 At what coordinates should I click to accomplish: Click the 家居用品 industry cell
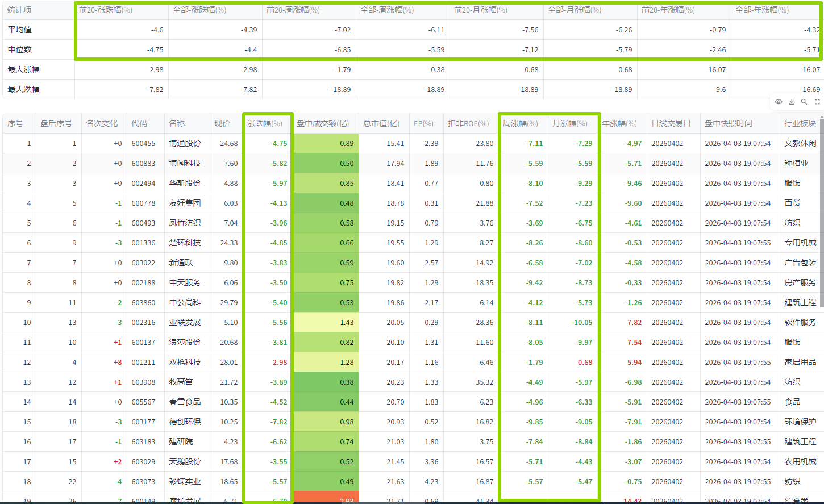point(800,362)
